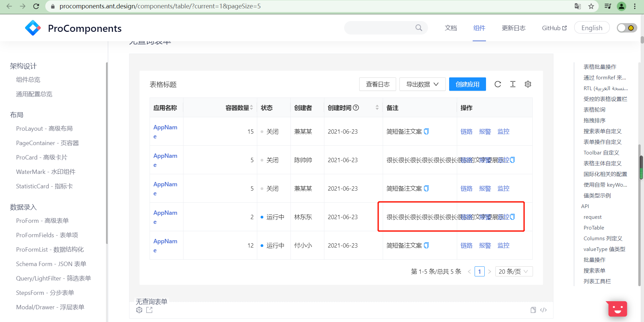
Task: Adjust table density using the density icon
Action: tap(513, 84)
